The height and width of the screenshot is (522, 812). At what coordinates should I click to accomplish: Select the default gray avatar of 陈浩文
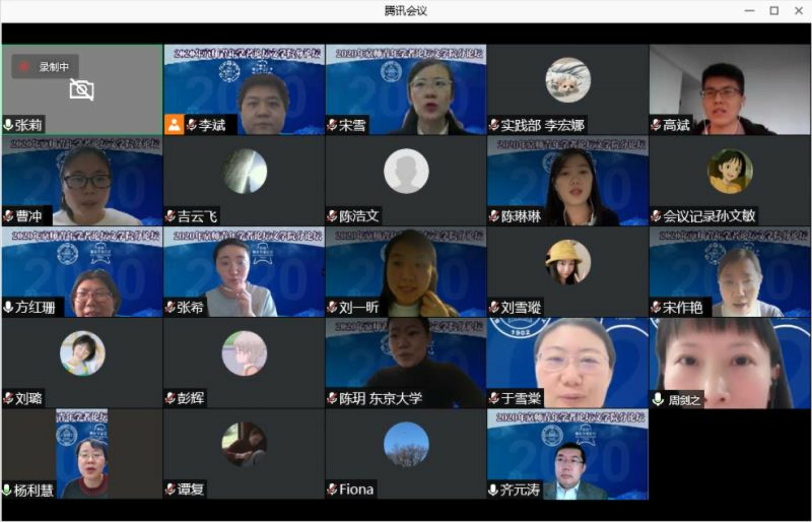pyautogui.click(x=406, y=171)
